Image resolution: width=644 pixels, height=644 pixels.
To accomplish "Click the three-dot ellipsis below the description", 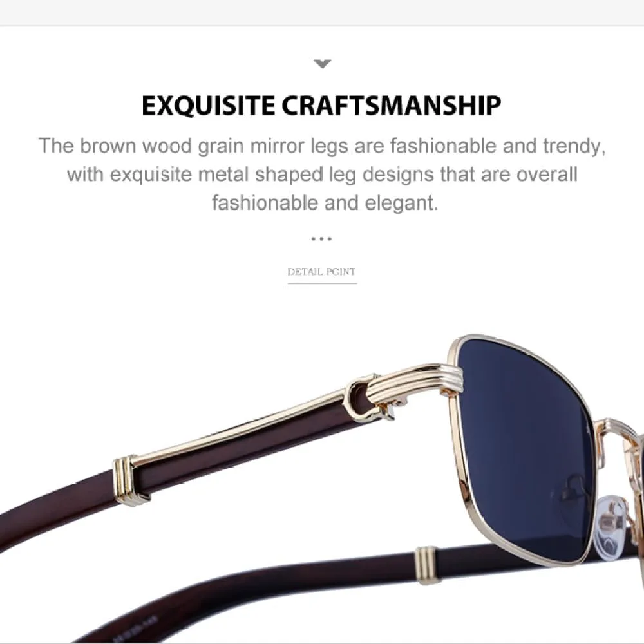I will tap(321, 239).
